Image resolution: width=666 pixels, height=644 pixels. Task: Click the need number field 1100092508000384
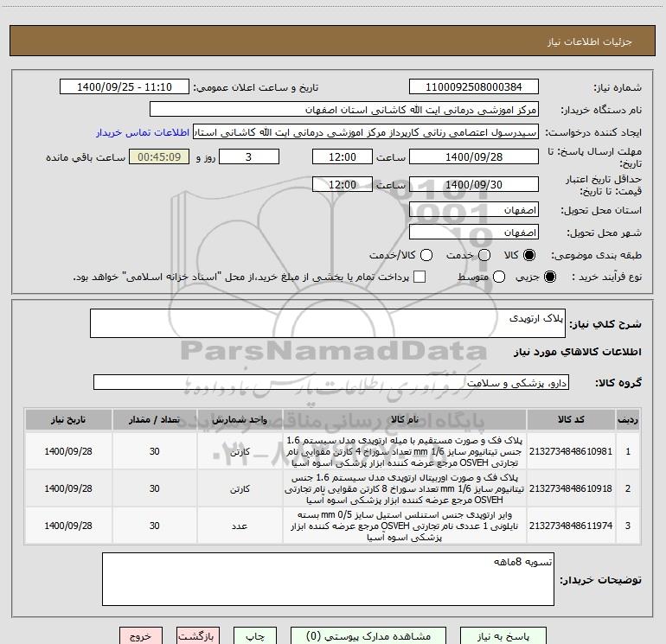tap(474, 86)
